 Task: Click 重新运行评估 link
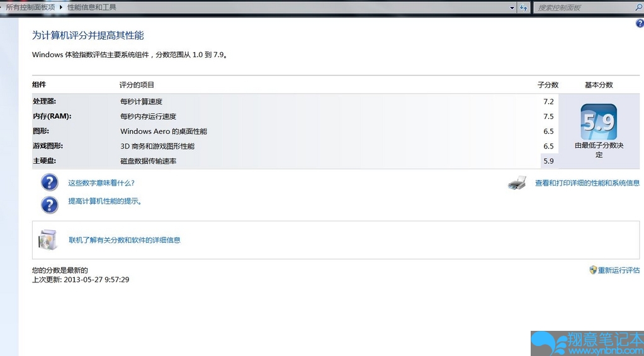click(x=619, y=270)
